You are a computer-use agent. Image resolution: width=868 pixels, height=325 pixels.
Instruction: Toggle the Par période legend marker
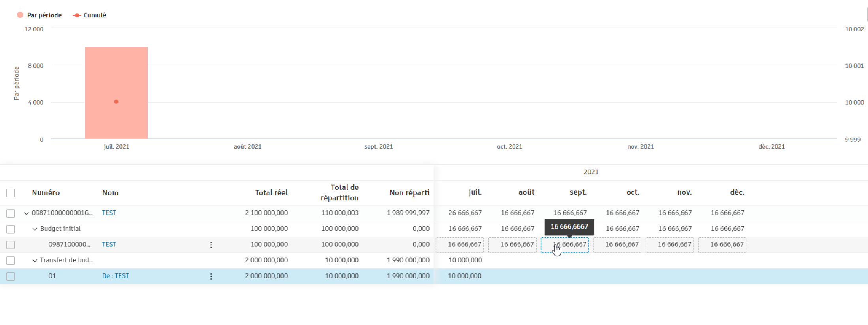coord(20,15)
